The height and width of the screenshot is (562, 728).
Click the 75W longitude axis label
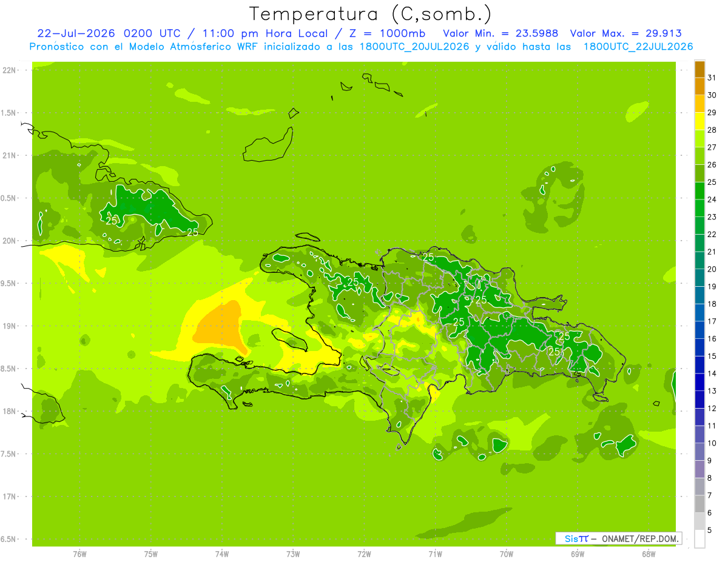pyautogui.click(x=151, y=554)
